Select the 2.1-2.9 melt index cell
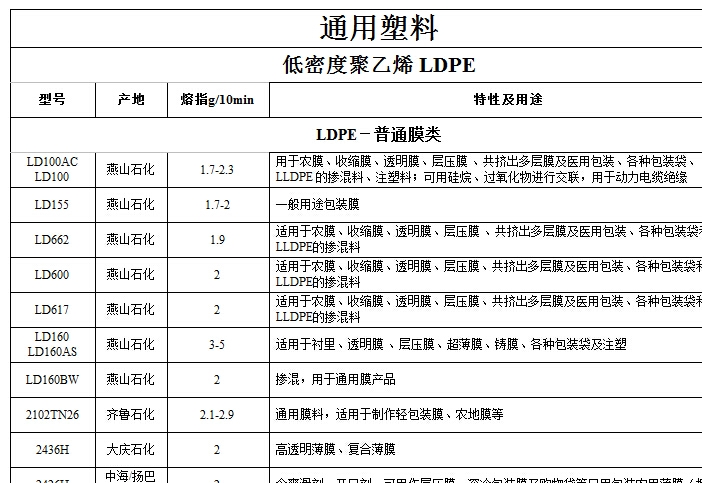 click(217, 414)
